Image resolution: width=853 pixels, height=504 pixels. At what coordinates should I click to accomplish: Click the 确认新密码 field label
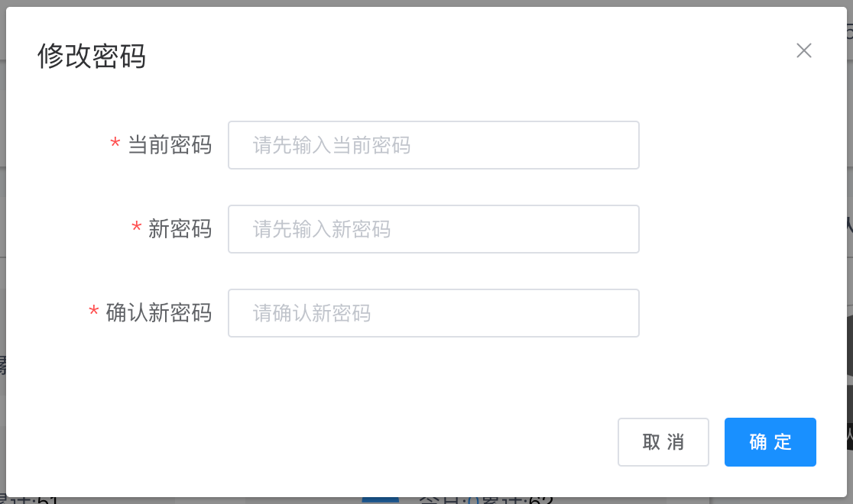[x=158, y=313]
